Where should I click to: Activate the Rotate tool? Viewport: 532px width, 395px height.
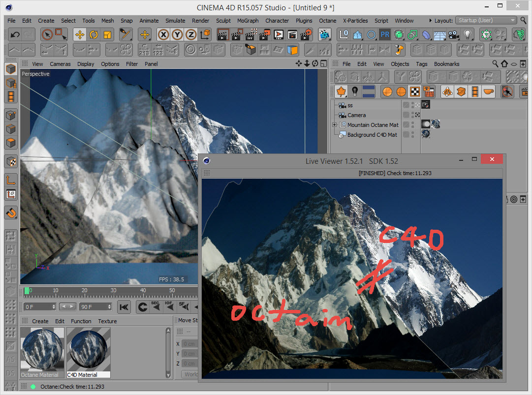pyautogui.click(x=94, y=34)
